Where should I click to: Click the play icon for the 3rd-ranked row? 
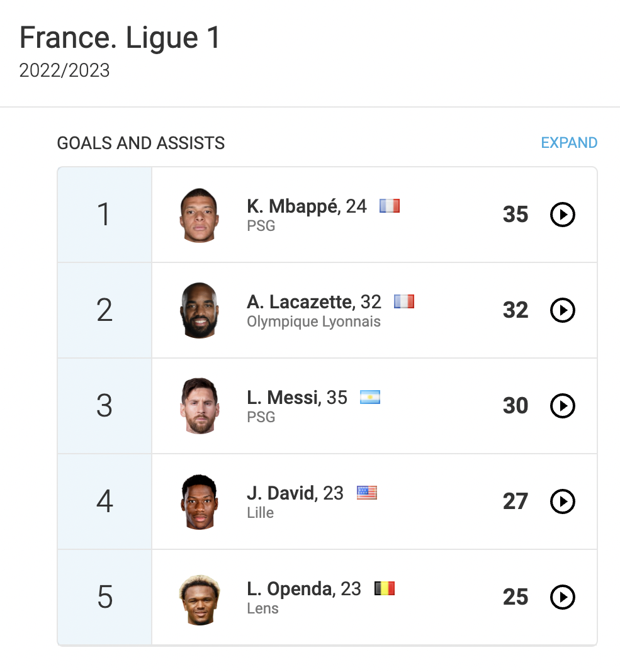[563, 406]
